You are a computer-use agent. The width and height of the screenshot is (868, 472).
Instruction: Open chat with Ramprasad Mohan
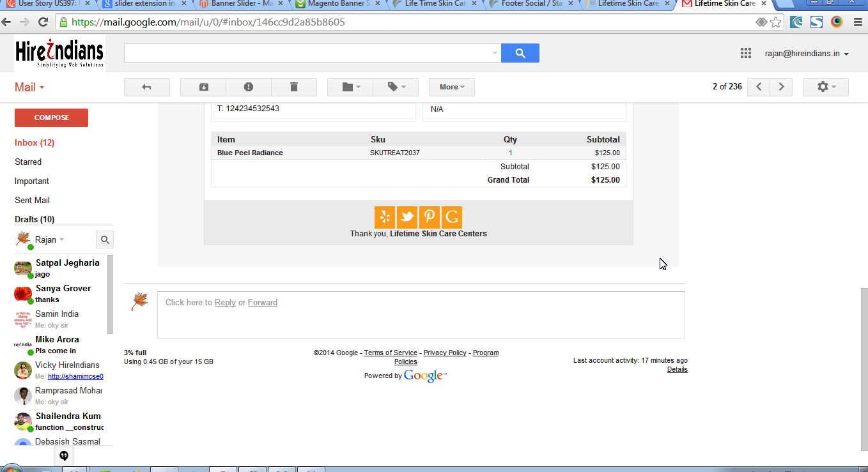[59, 396]
